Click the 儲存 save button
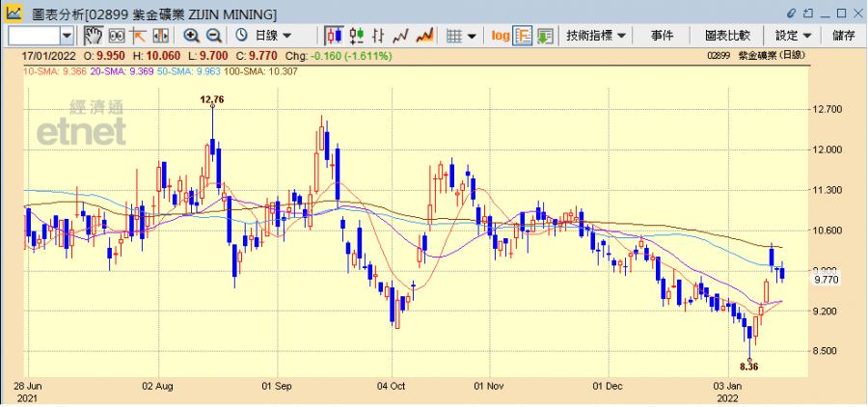Viewport: 868px width, 407px height. tap(843, 36)
